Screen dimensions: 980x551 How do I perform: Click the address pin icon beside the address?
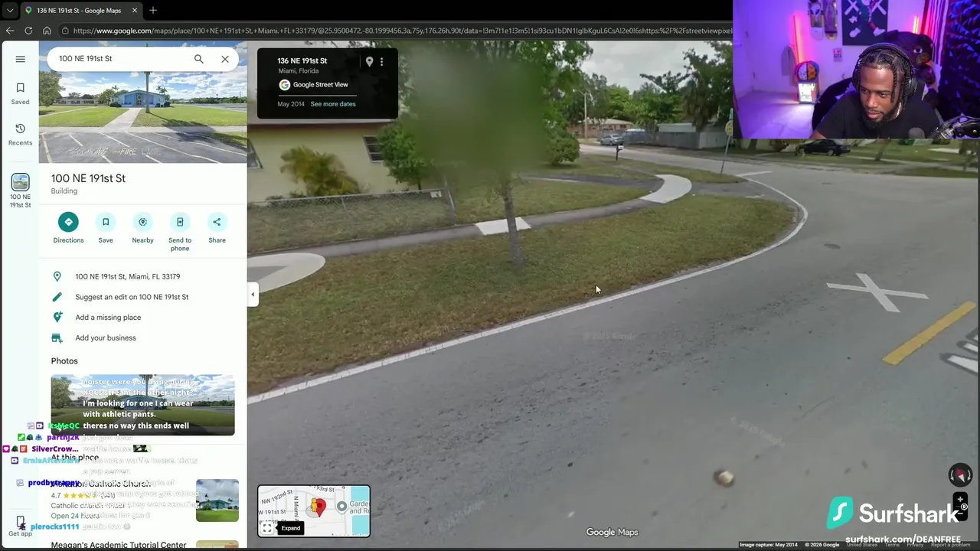[57, 276]
